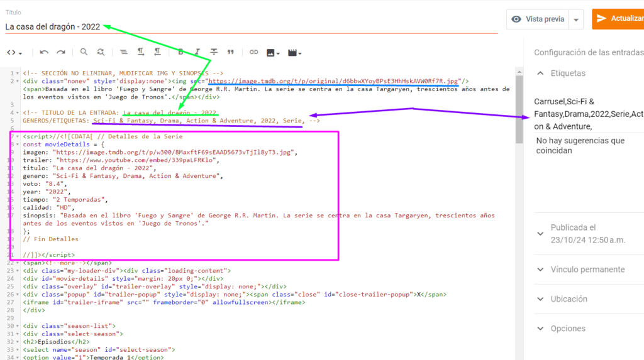This screenshot has width=644, height=360.
Task: Click the Etiquetas heading
Action: (x=568, y=74)
